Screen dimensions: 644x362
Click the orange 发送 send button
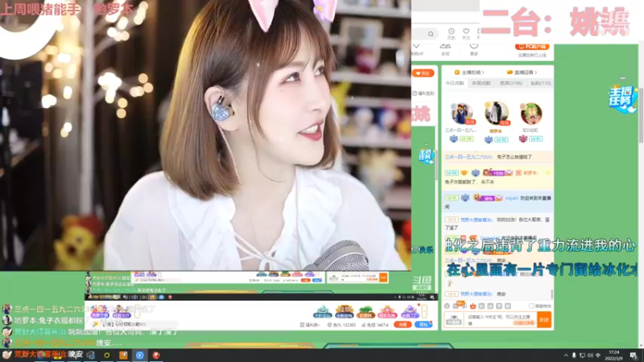tap(544, 319)
